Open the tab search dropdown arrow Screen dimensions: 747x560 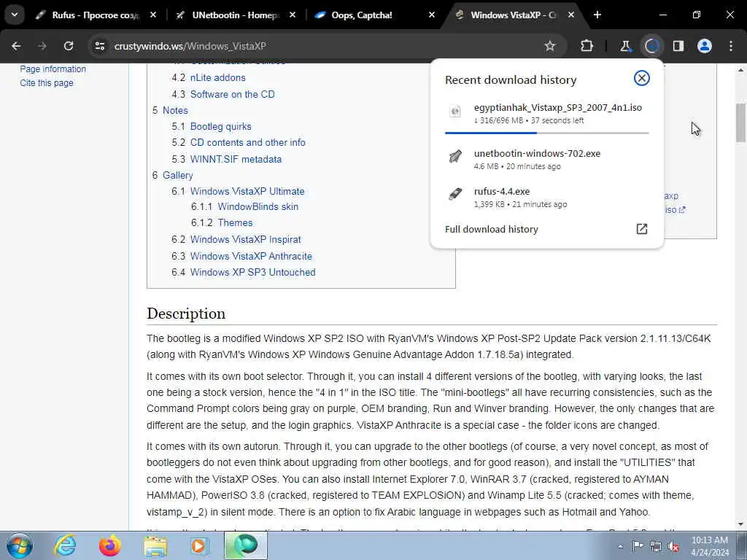click(x=15, y=15)
